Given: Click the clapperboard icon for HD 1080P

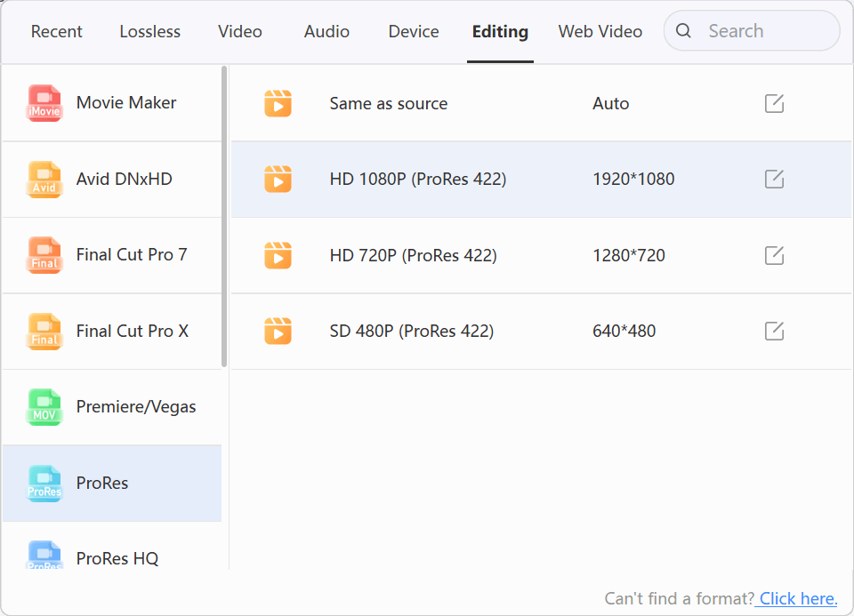Looking at the screenshot, I should point(278,179).
